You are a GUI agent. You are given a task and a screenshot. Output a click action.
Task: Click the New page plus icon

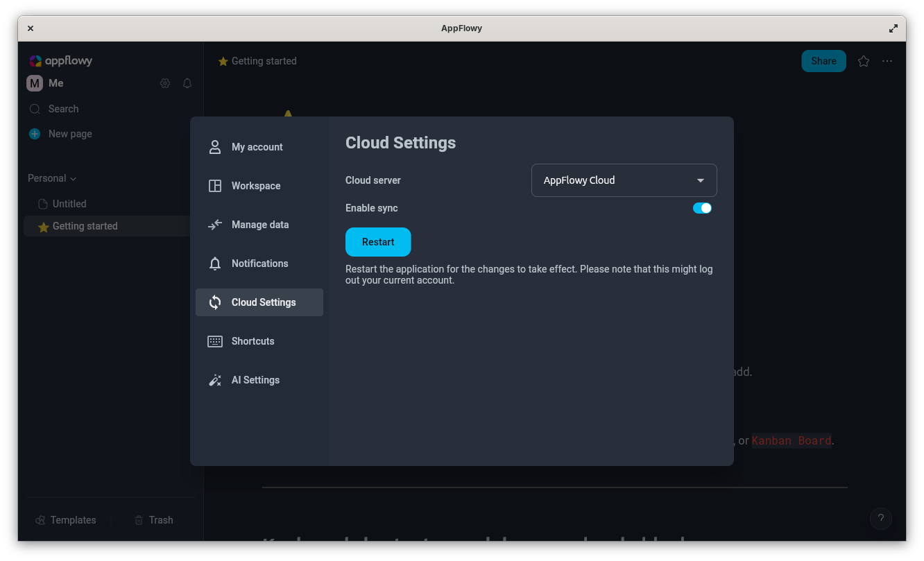pyautogui.click(x=35, y=134)
